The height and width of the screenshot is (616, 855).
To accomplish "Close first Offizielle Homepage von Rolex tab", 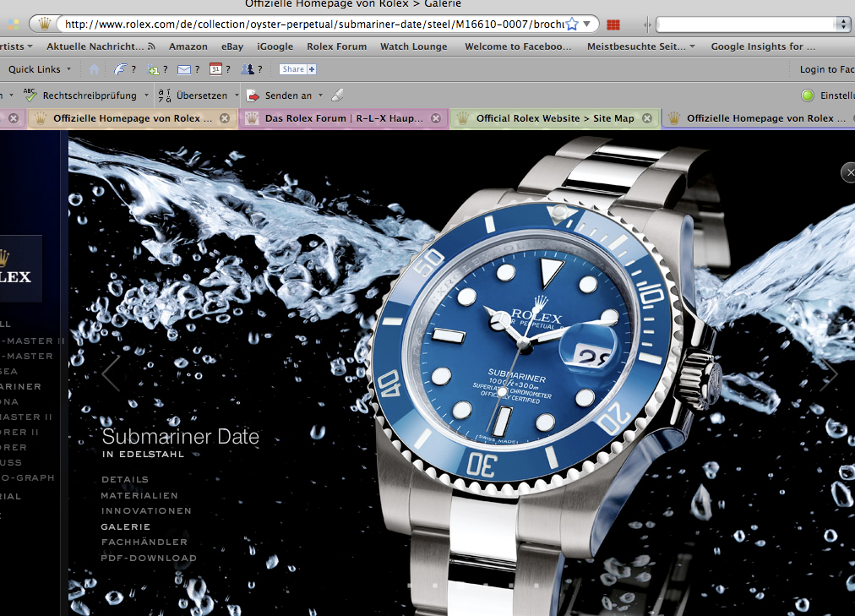I will click(x=225, y=118).
